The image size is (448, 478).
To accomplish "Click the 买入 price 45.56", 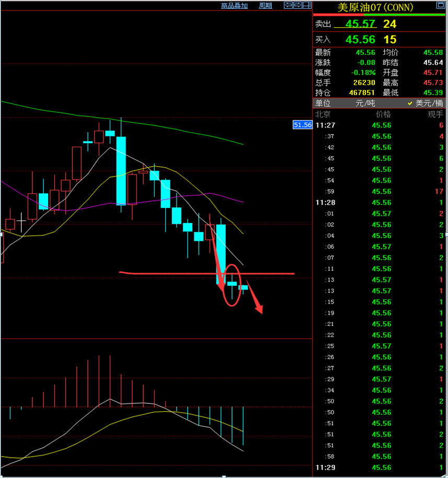I will click(x=360, y=39).
